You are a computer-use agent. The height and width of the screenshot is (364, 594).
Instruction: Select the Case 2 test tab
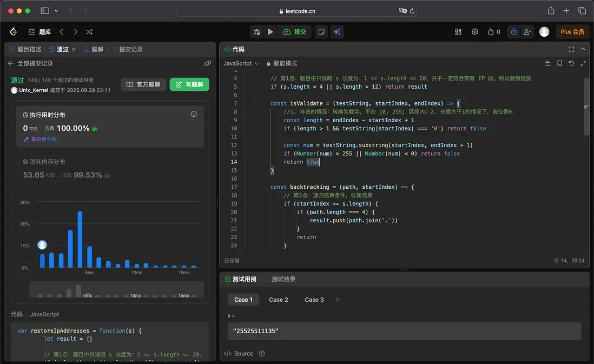[279, 300]
